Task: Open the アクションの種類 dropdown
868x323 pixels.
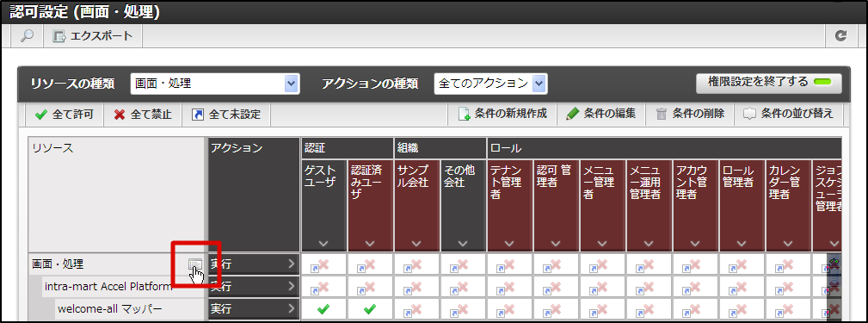Action: [x=491, y=84]
